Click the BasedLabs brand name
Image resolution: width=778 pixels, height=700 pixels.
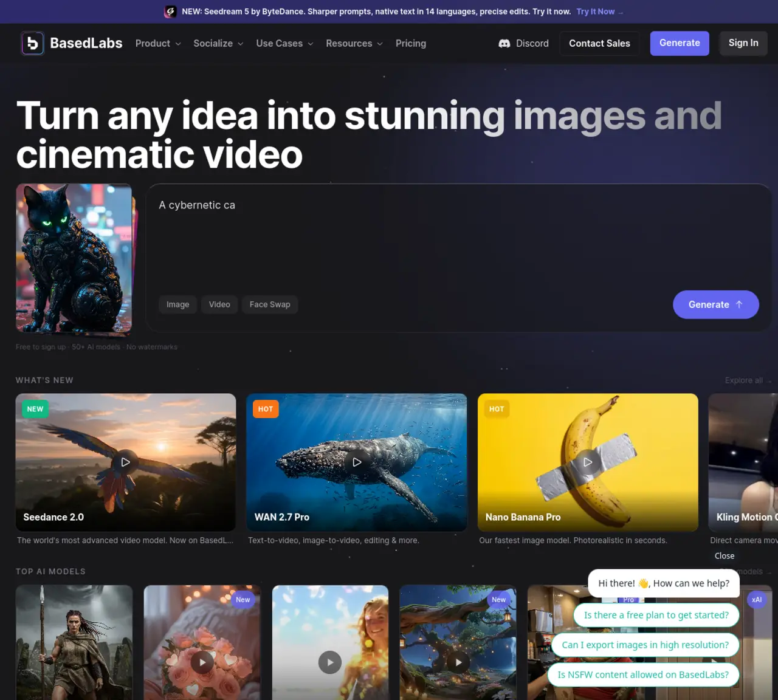pyautogui.click(x=86, y=43)
